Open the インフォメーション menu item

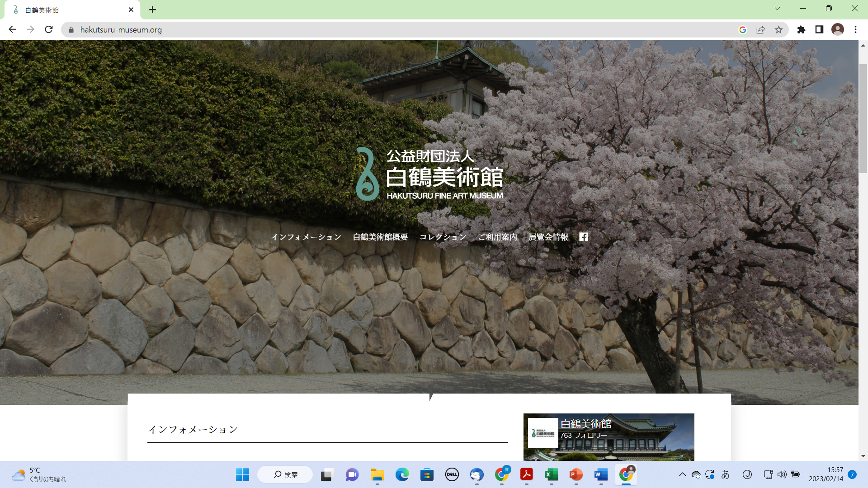[x=306, y=237]
